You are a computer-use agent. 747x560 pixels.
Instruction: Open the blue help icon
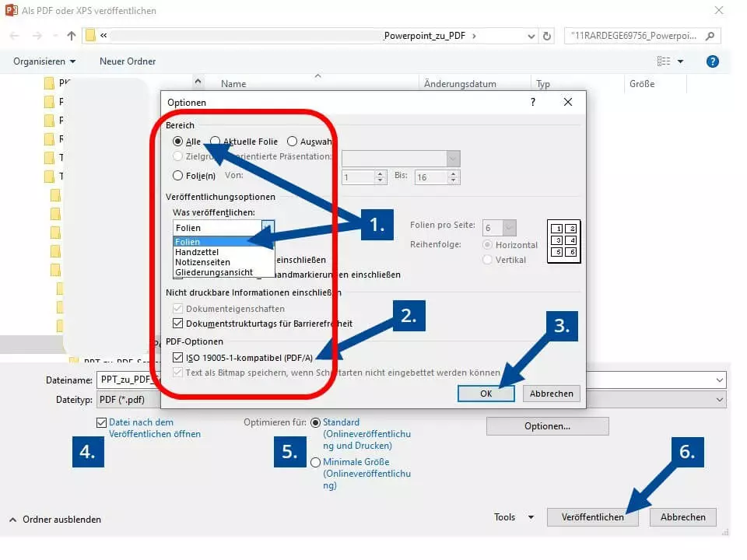(712, 61)
